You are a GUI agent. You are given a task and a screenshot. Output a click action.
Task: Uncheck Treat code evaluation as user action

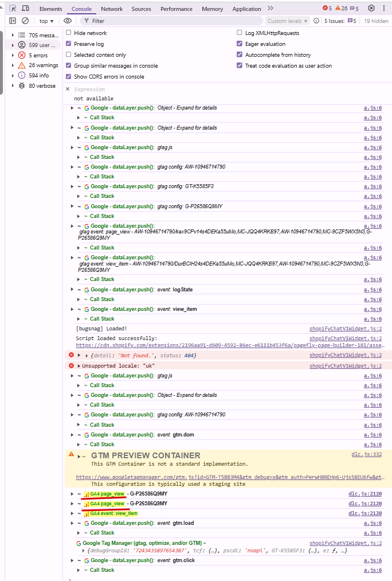click(240, 65)
